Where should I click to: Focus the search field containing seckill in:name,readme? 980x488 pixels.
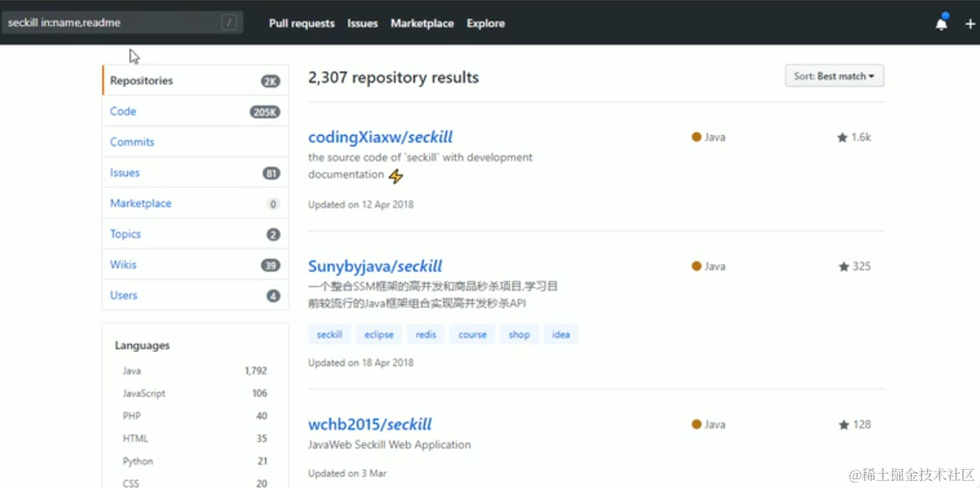point(122,23)
